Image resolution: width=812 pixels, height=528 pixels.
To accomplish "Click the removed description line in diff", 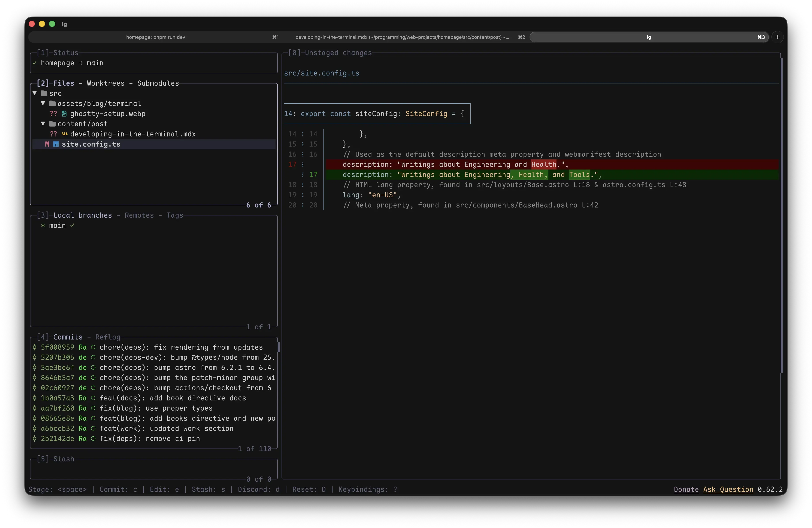I will [552, 164].
